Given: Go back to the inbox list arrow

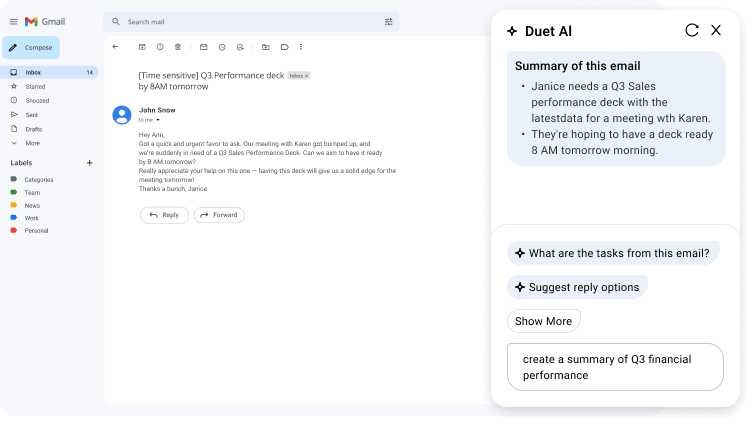Looking at the screenshot, I should tap(115, 47).
